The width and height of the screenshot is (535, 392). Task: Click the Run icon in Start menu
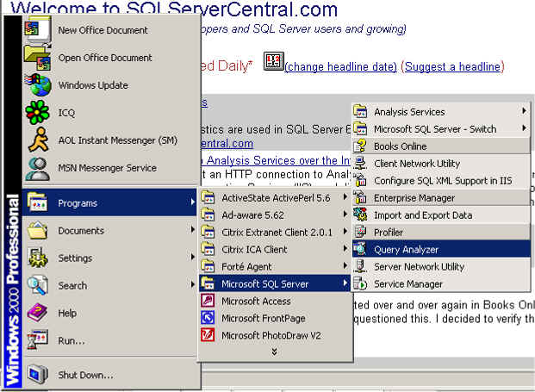tap(37, 339)
